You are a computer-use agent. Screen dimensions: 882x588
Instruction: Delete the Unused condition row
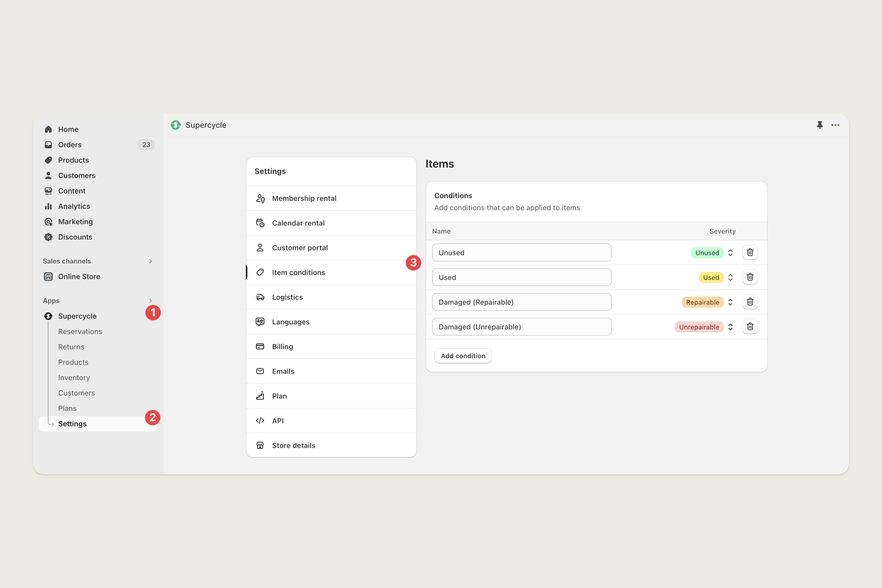750,252
